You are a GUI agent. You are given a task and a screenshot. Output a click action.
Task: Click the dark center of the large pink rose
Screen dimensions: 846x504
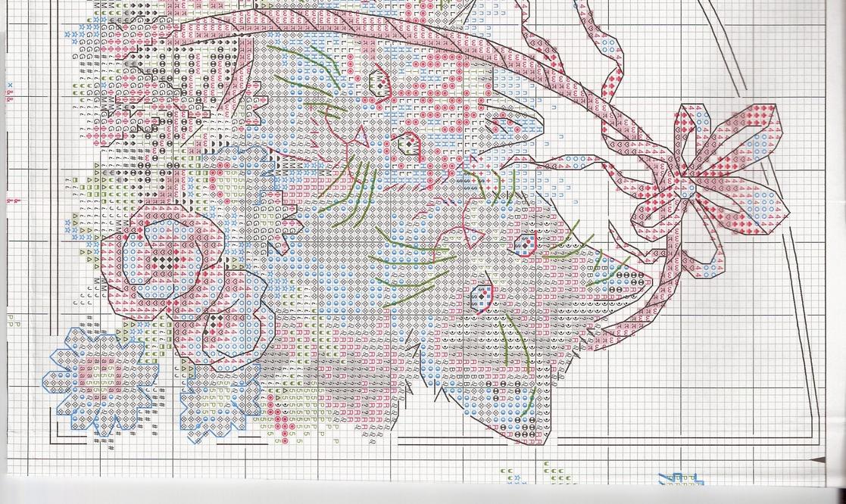click(163, 260)
